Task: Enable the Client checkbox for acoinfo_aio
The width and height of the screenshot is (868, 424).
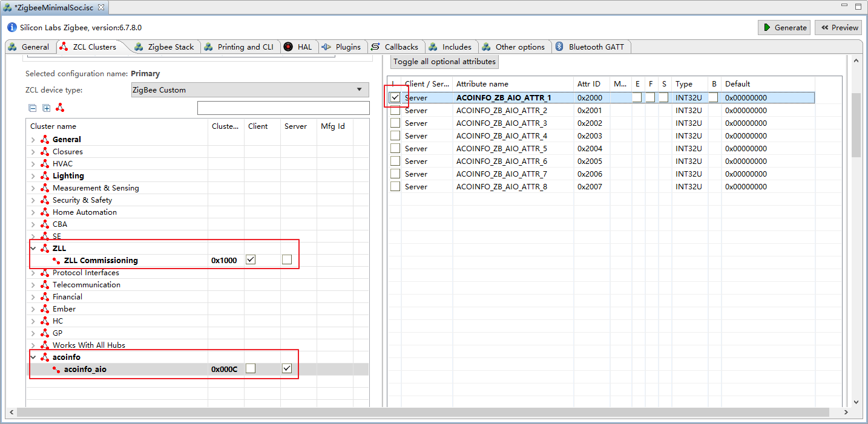Action: (x=251, y=369)
